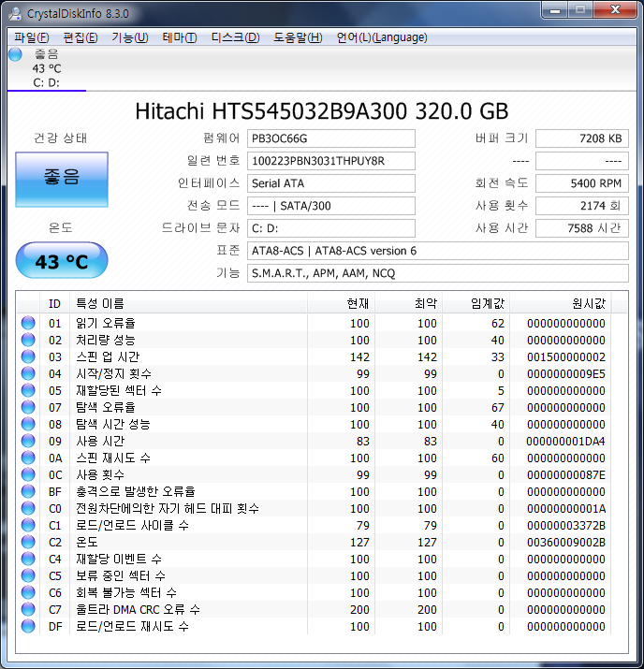Open the 디스크(D) menu
The height and width of the screenshot is (669, 644).
click(x=235, y=37)
